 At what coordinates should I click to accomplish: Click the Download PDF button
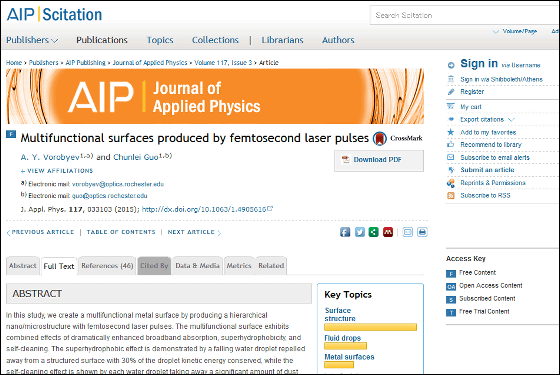[379, 160]
